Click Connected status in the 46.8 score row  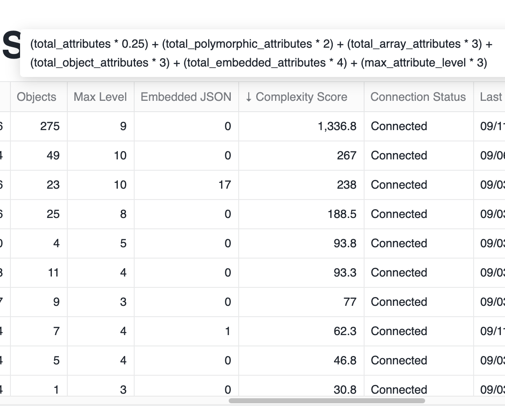(x=399, y=361)
